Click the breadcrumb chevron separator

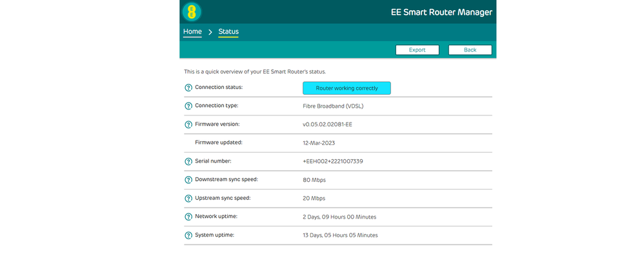[210, 32]
